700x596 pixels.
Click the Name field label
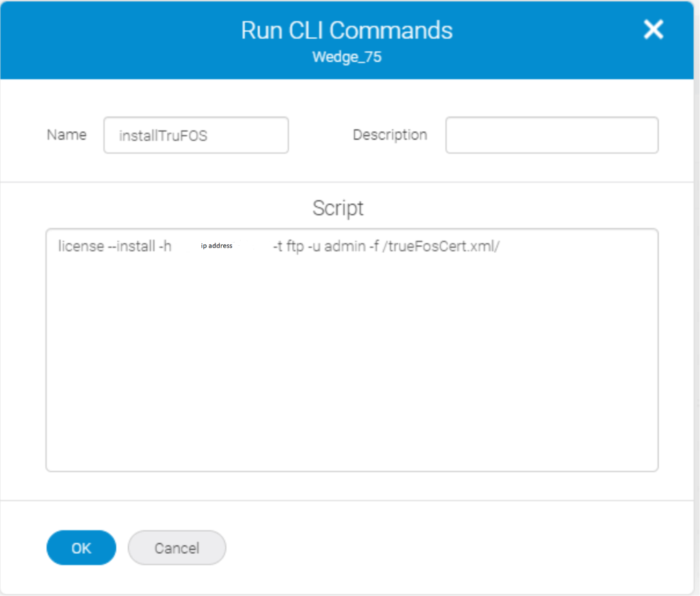(66, 135)
